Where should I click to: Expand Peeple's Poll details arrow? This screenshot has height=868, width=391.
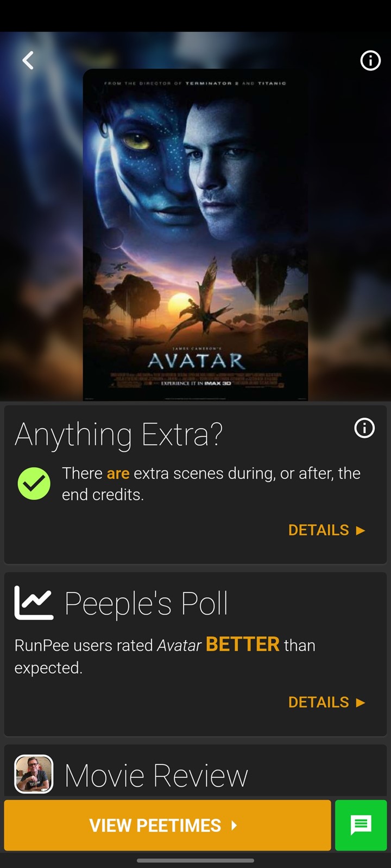pyautogui.click(x=361, y=703)
